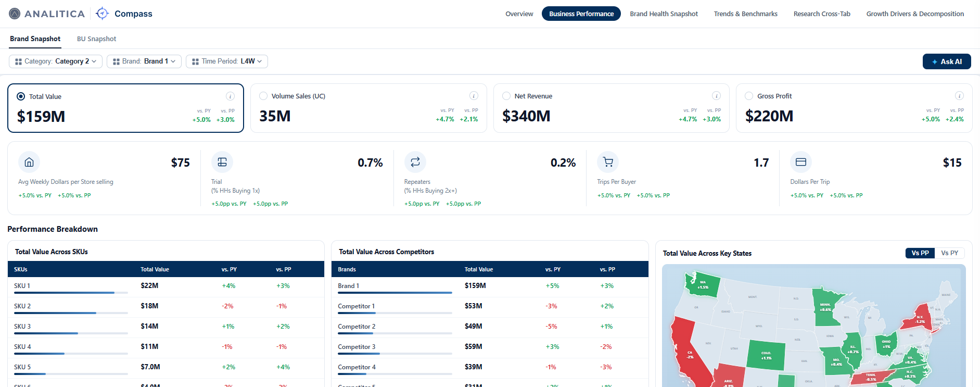
Task: Click the Total Value info icon
Action: pos(230,96)
